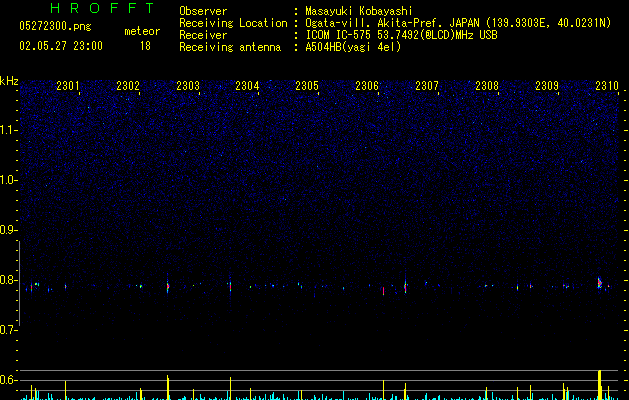Click the meteor echo at 2310
Viewport: 629px width, 400px height.
click(x=600, y=283)
